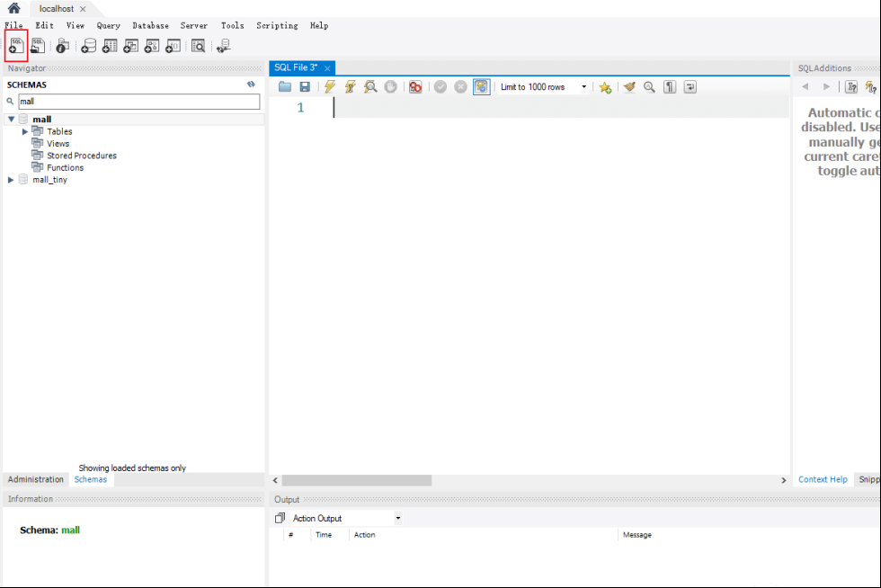This screenshot has height=588, width=881.
Task: Select Functions under mall schema
Action: tap(65, 167)
